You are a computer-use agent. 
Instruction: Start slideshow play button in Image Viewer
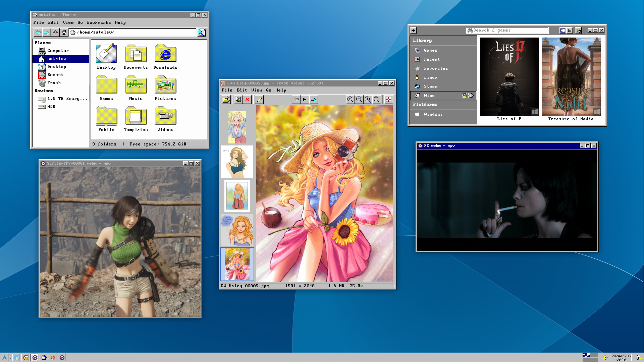305,100
